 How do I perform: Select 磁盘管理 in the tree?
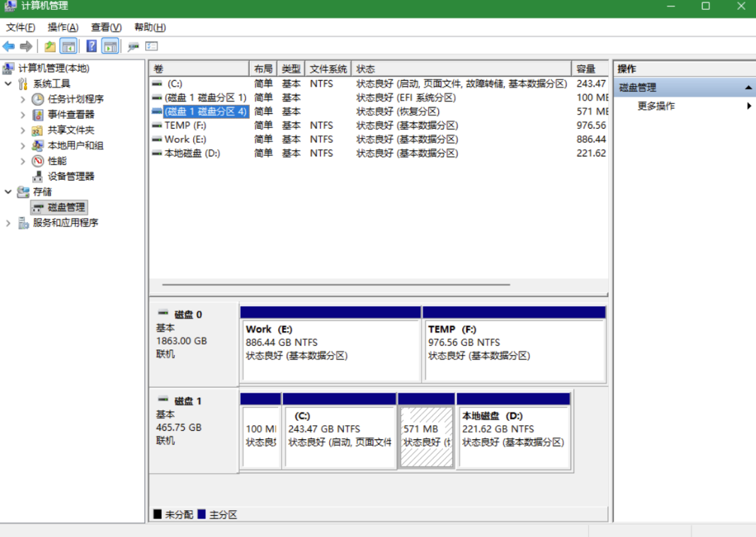pos(59,207)
